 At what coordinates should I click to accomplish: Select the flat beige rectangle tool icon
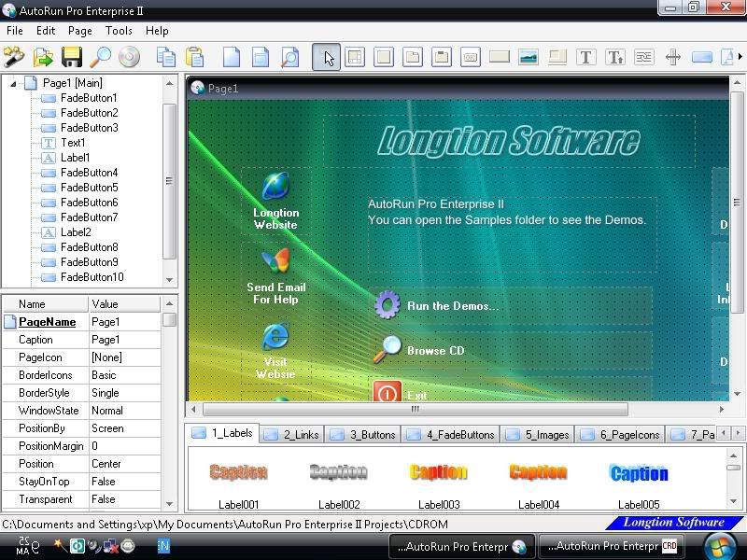[x=500, y=57]
